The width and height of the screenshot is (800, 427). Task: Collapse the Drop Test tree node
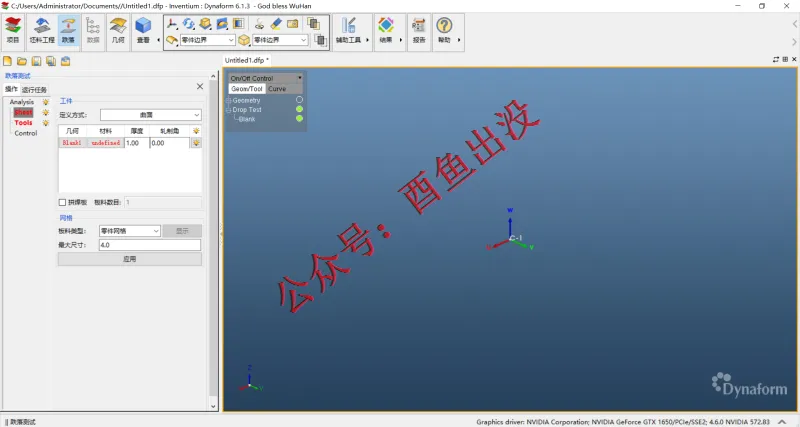229,110
